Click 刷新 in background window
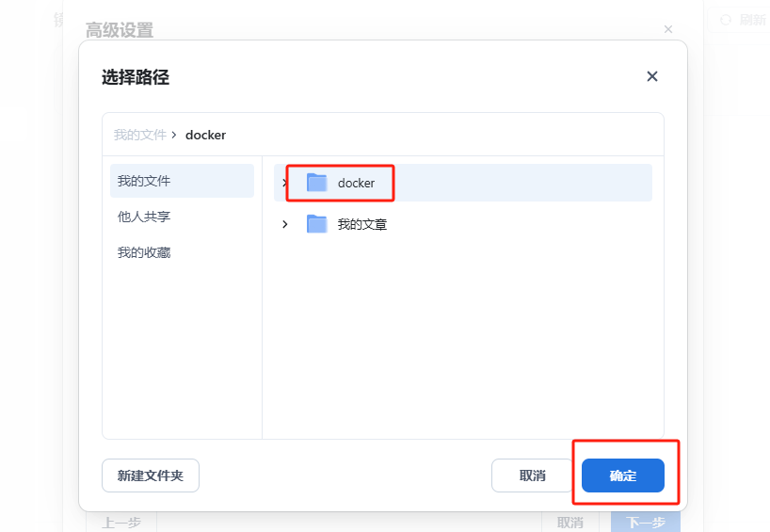This screenshot has width=770, height=532. pyautogui.click(x=743, y=20)
